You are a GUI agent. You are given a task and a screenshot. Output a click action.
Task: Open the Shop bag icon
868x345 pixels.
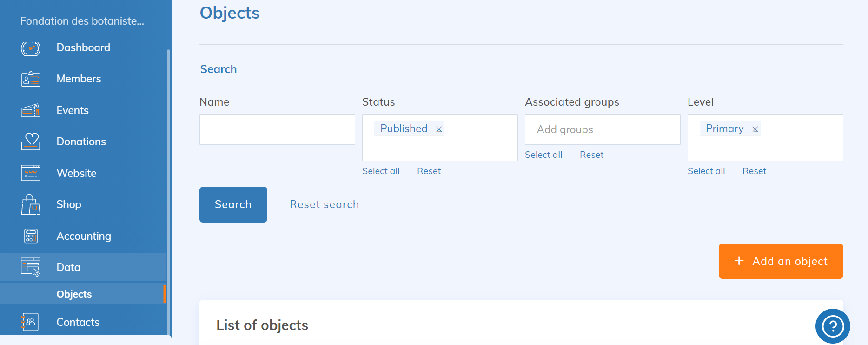click(31, 204)
